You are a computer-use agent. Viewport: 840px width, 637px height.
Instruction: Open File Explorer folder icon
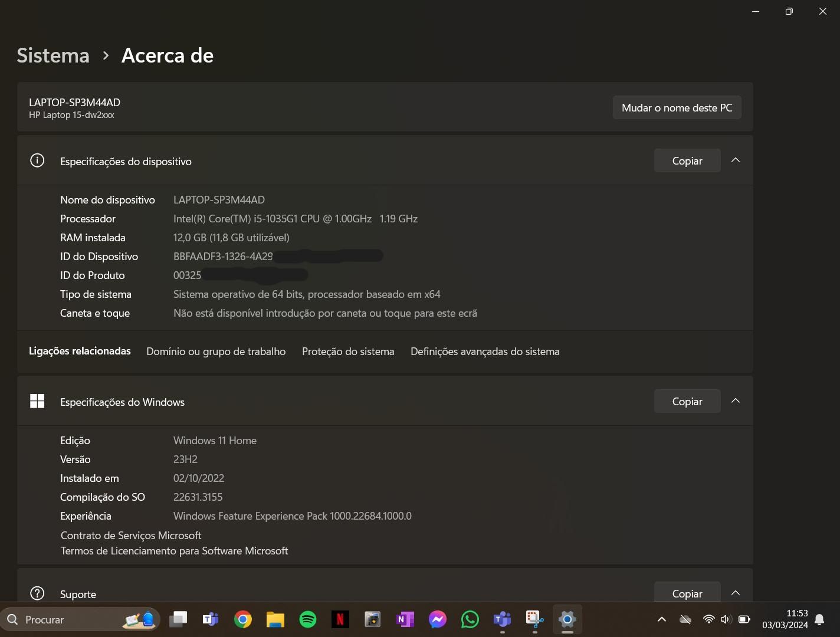tap(275, 619)
